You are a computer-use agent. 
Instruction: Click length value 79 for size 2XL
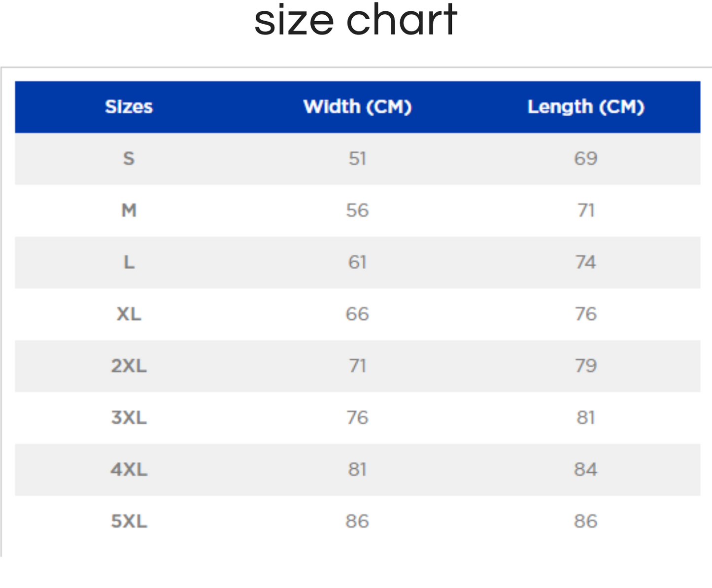coord(586,366)
